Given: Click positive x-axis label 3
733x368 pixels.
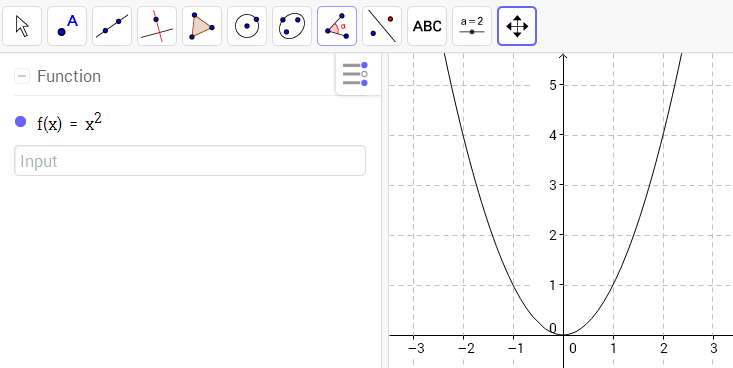Looking at the screenshot, I should [713, 349].
